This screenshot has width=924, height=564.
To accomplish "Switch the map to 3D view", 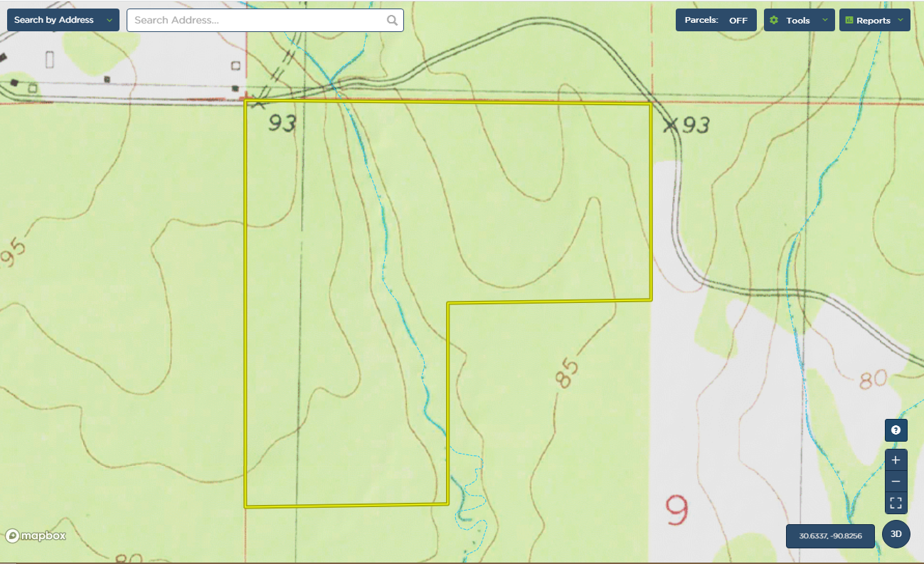I will (896, 534).
